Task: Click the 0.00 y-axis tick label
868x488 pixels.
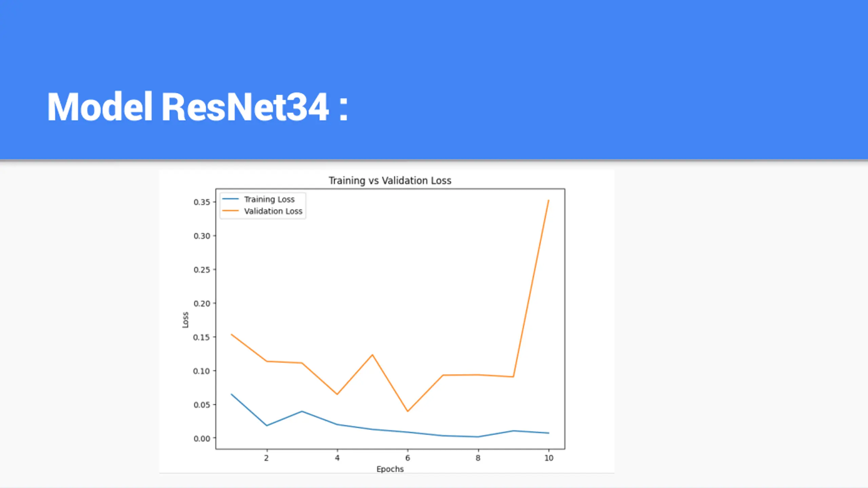Action: [x=202, y=439]
